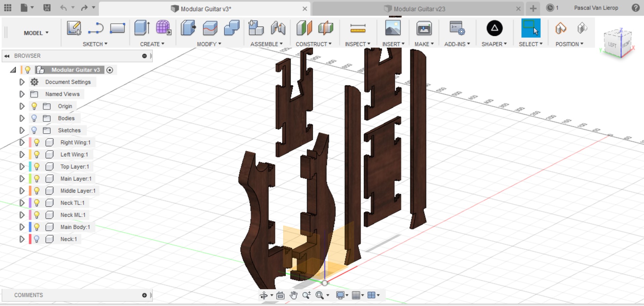Hide the Main Body:1 component
This screenshot has width=644, height=306.
coord(37,227)
